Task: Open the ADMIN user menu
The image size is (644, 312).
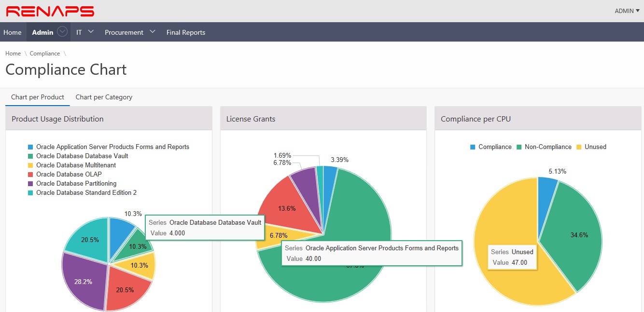Action: [x=627, y=11]
